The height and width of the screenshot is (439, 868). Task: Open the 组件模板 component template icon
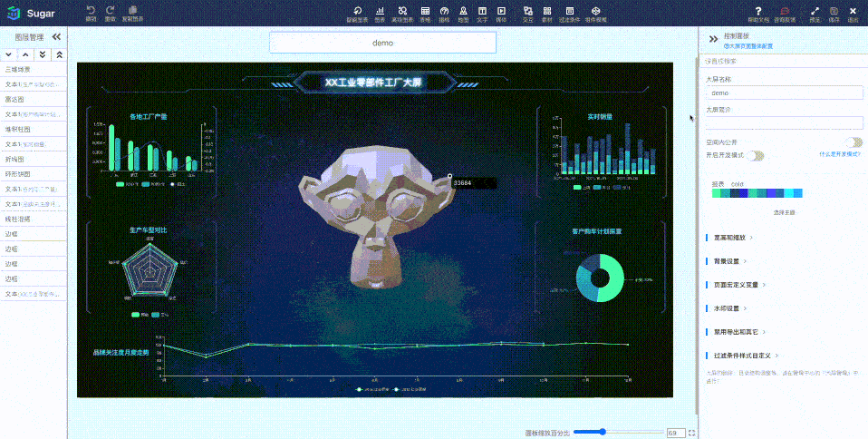595,11
